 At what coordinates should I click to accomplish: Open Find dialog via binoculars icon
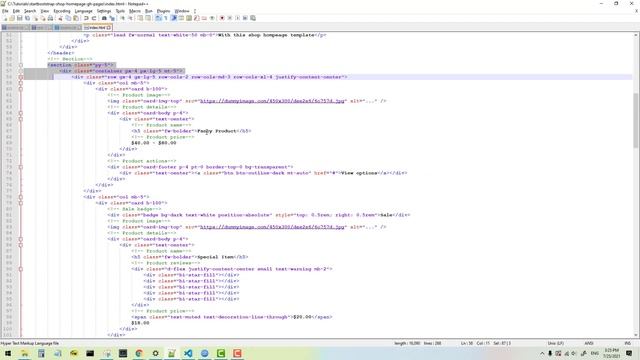[x=104, y=18]
